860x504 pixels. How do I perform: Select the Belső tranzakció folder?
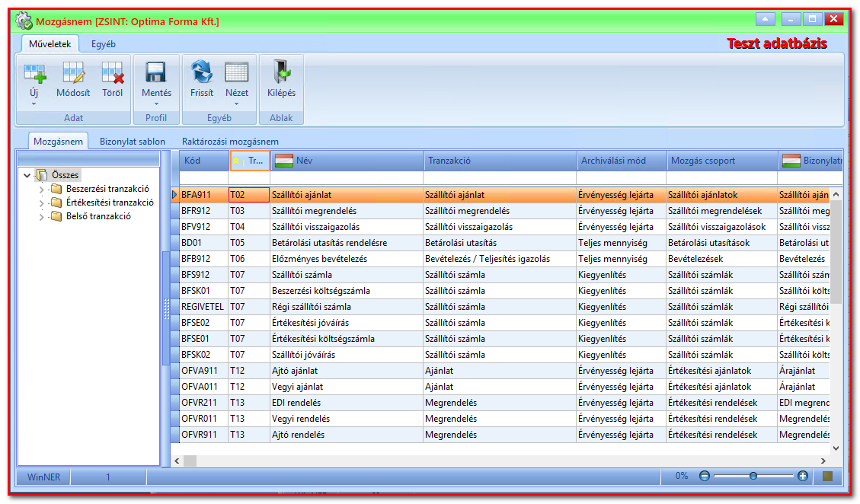tap(98, 216)
